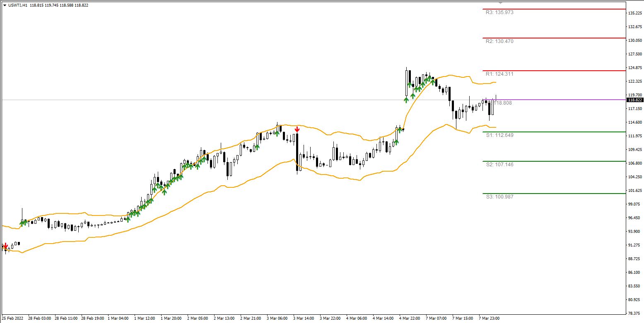Select the S3 green support line
The width and height of the screenshot is (644, 323).
554,194
